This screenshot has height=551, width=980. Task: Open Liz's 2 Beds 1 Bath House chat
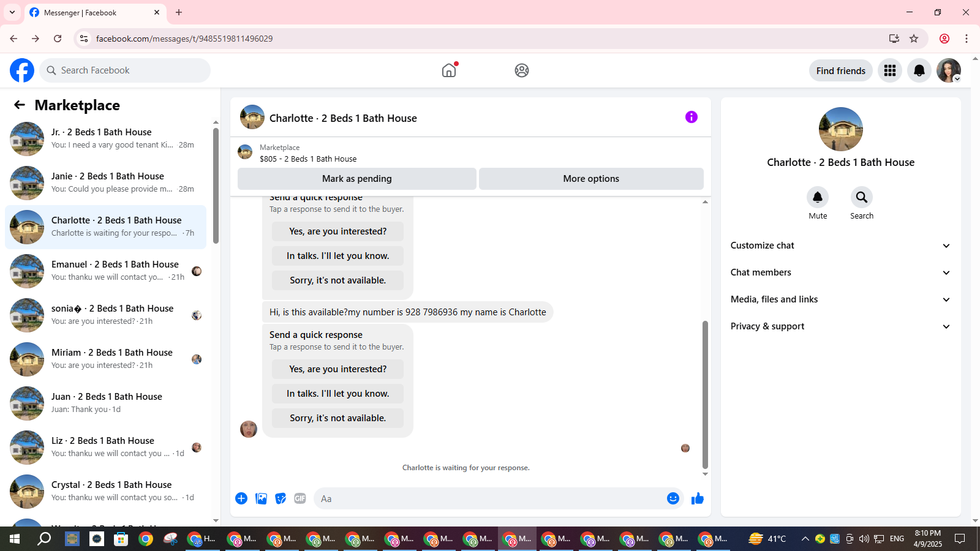(106, 448)
